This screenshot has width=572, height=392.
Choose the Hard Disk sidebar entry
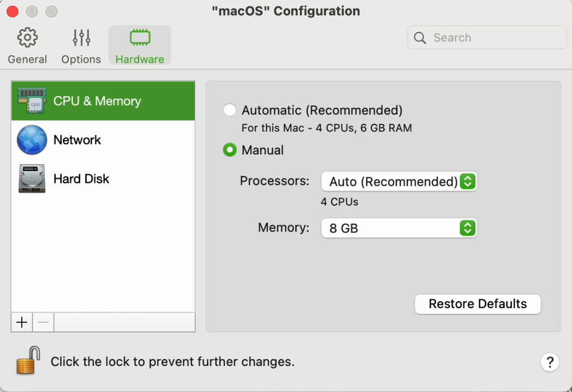[81, 178]
